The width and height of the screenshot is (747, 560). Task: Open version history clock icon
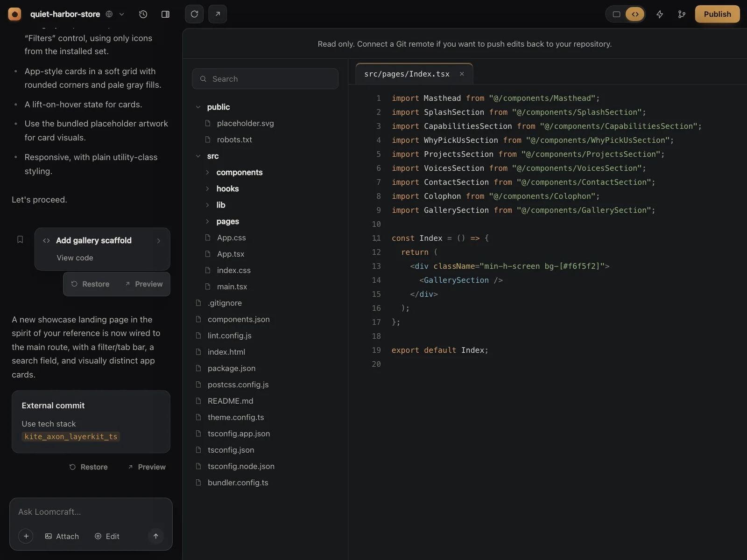click(x=143, y=14)
